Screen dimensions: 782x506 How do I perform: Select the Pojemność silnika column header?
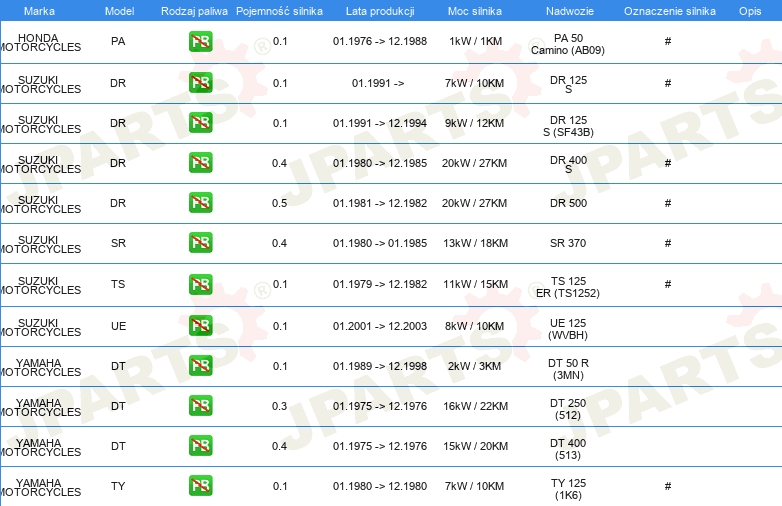coord(279,11)
